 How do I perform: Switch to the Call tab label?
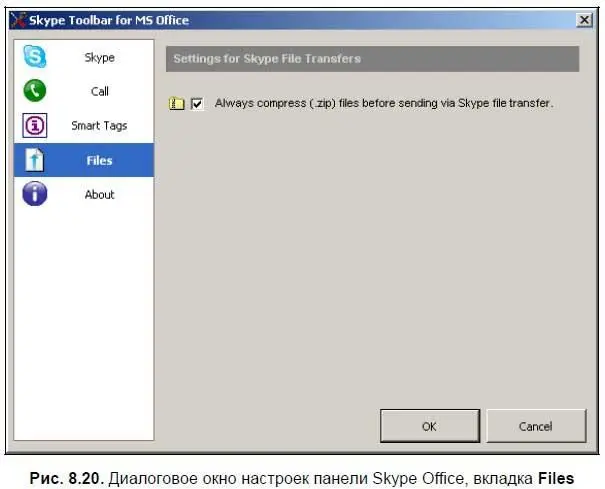(x=100, y=91)
